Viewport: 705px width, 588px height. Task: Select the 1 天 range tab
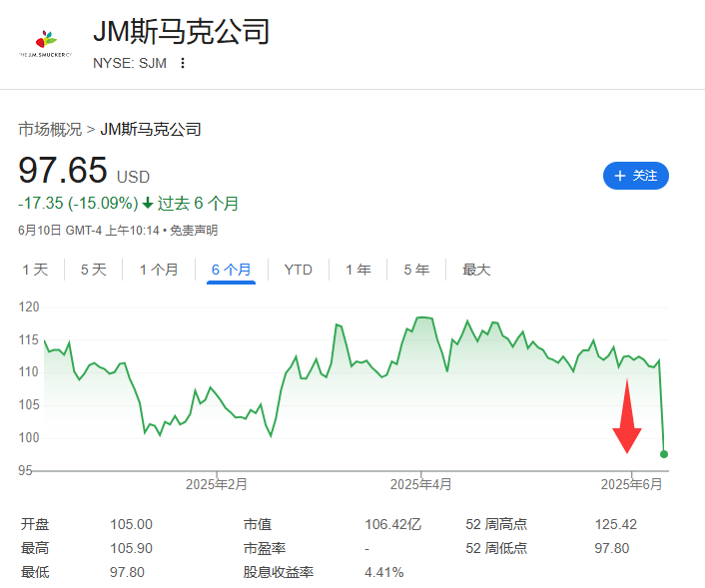coord(35,270)
